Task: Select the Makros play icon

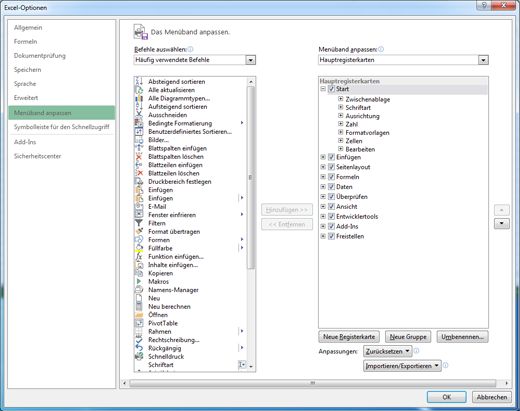Action: pyautogui.click(x=139, y=281)
